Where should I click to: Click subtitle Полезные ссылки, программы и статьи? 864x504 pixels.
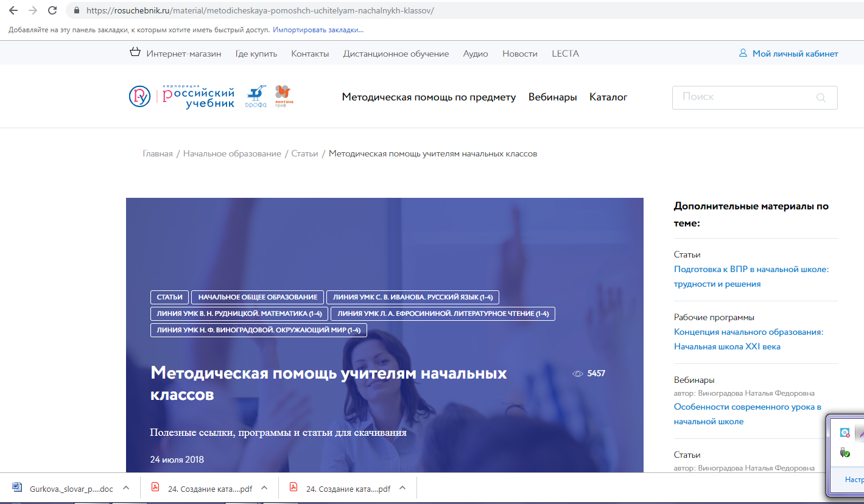pyautogui.click(x=278, y=433)
